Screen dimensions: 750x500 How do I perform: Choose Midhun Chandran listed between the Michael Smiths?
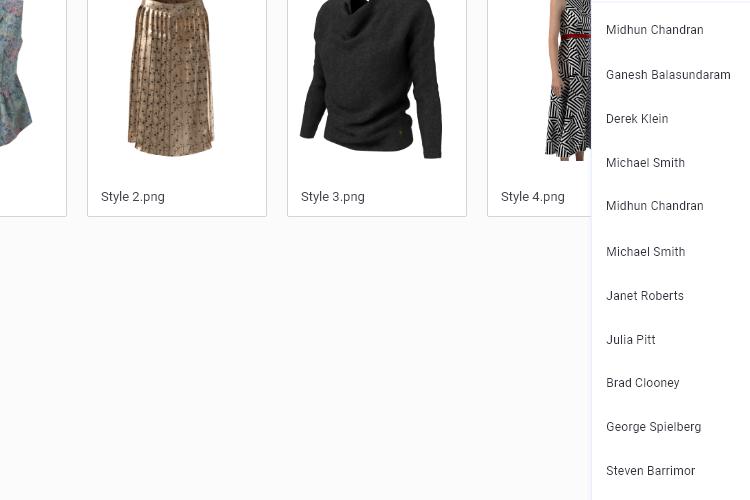[654, 206]
